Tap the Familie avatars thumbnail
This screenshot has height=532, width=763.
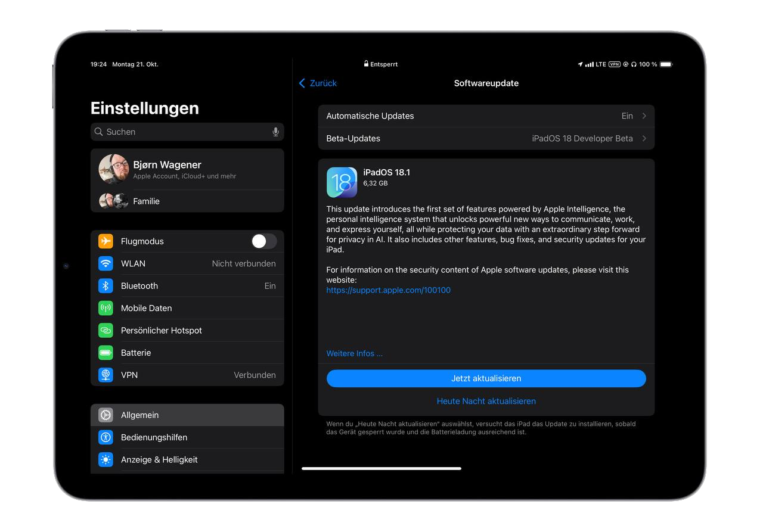pos(114,201)
